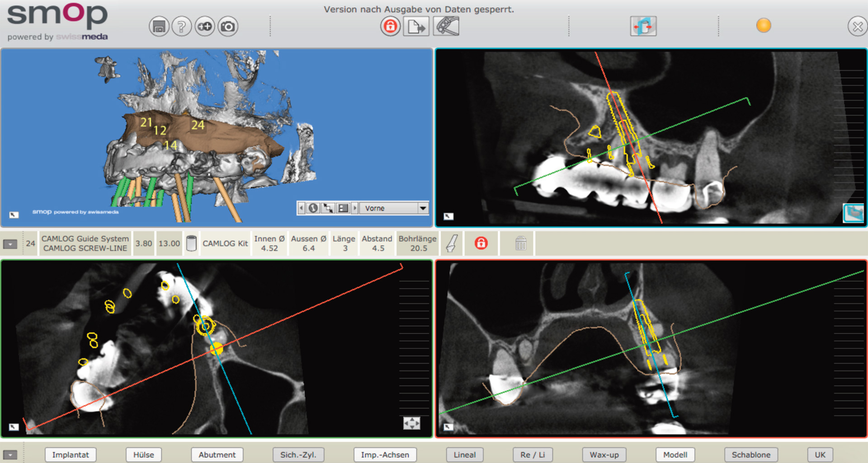Toggle the red lock in top toolbar
The image size is (868, 463).
(x=390, y=27)
